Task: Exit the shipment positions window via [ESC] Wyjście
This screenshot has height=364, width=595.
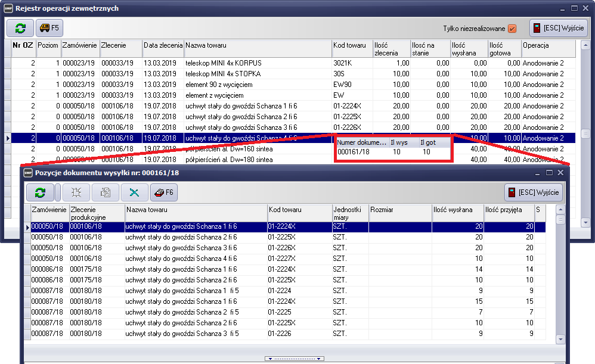Action: (534, 192)
